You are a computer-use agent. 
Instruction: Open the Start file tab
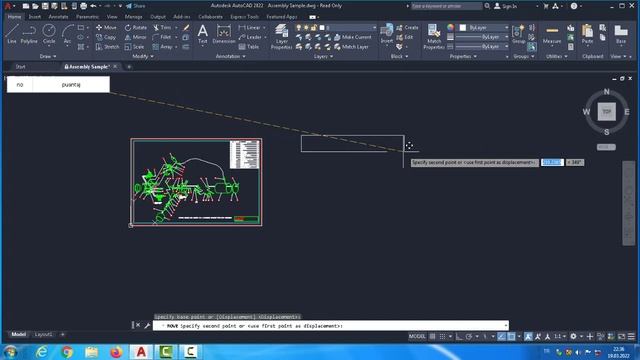pyautogui.click(x=20, y=67)
